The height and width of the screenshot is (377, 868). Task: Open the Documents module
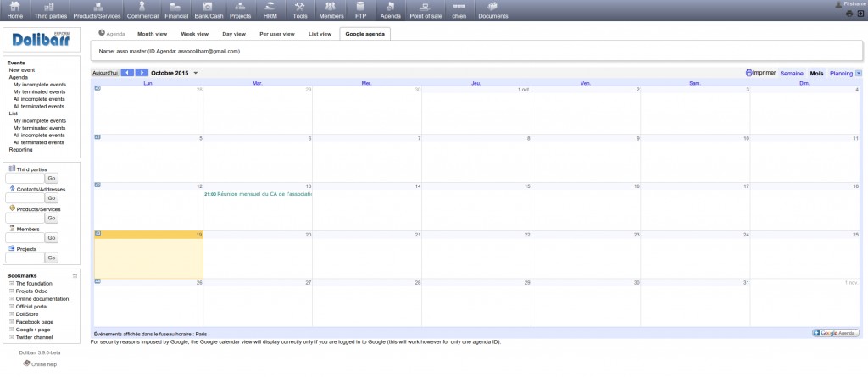(492, 10)
